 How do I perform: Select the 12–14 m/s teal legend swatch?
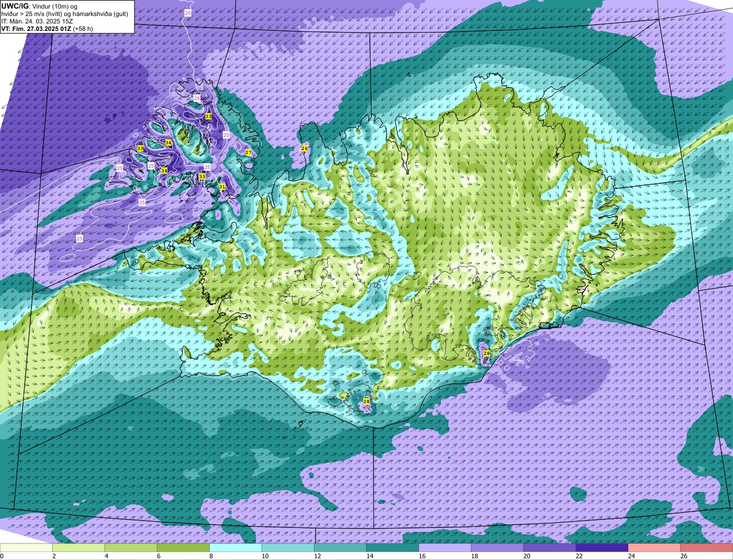click(x=340, y=548)
